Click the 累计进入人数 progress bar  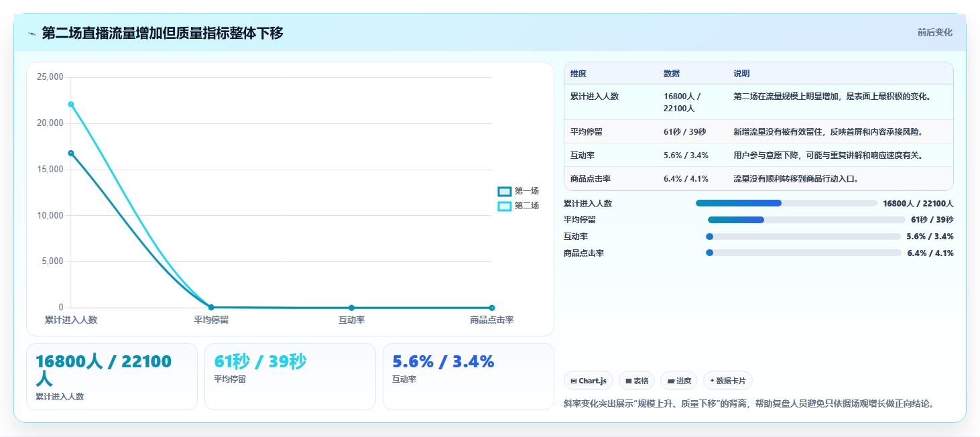coord(786,203)
